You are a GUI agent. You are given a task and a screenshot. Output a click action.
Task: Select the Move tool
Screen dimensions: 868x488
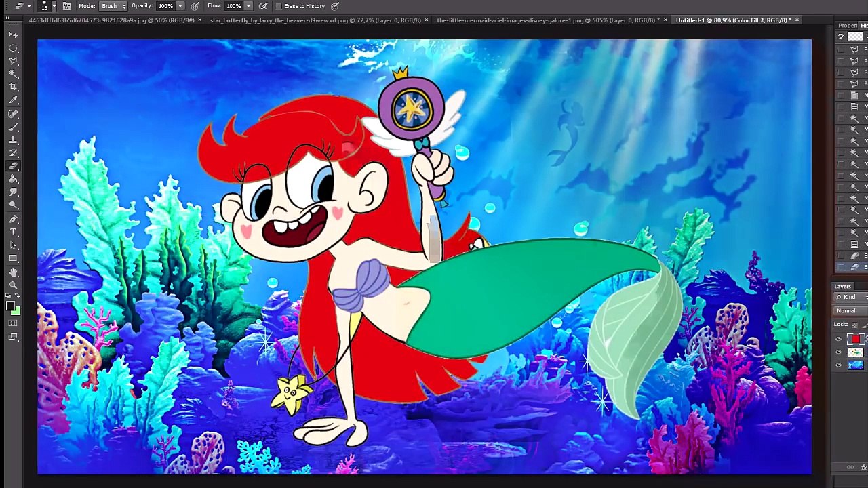pyautogui.click(x=13, y=35)
